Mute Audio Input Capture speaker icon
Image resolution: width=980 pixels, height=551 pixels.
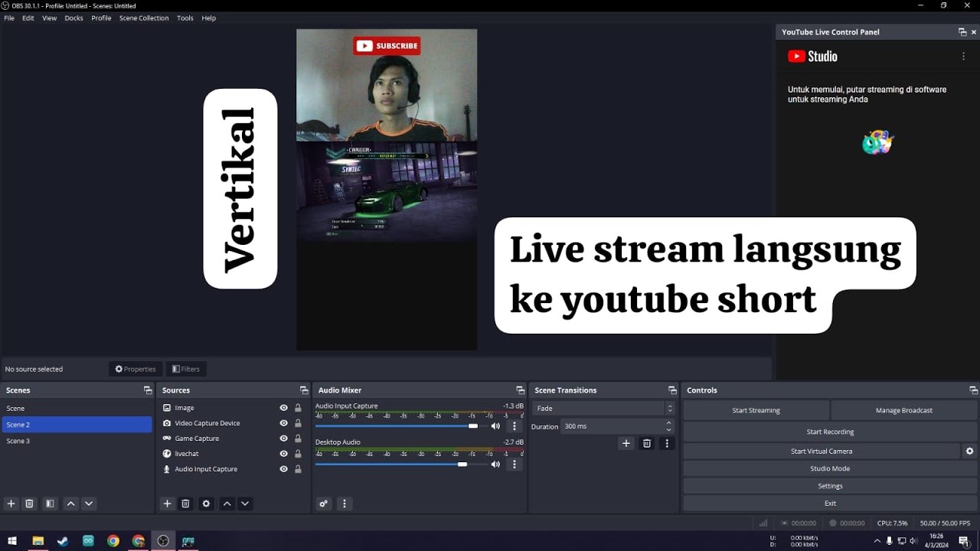click(495, 426)
